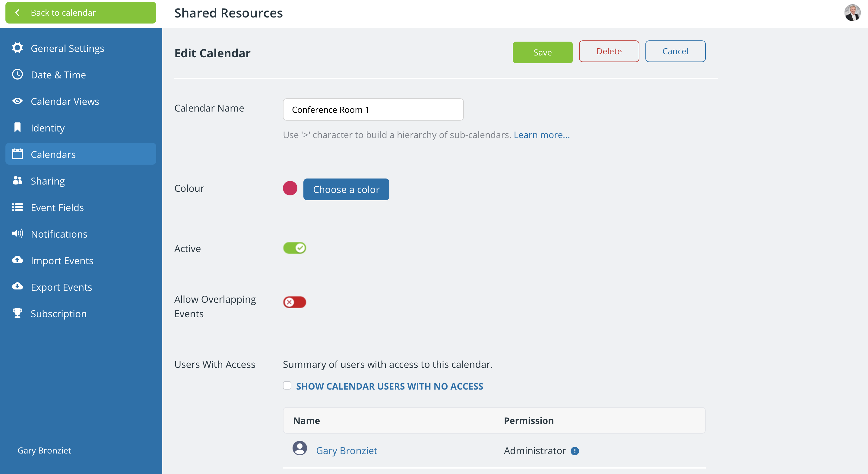This screenshot has width=868, height=474.
Task: Open the profile photo at top right
Action: point(852,13)
